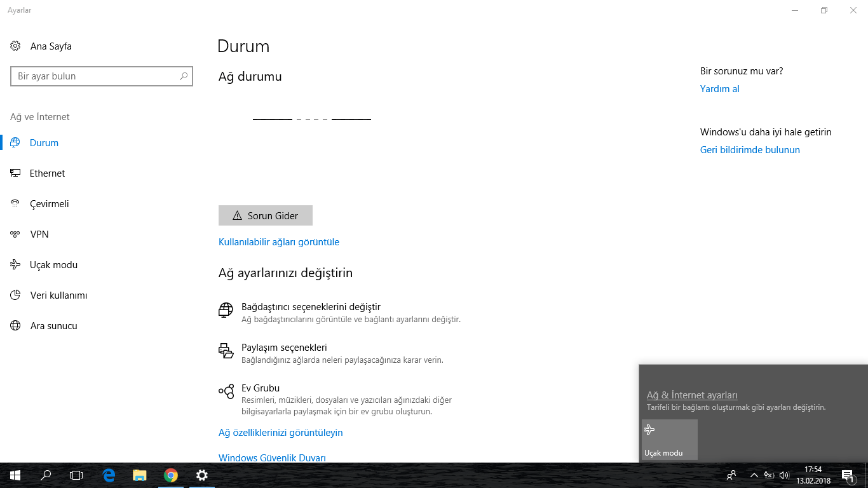Screen dimensions: 868x488
Task: Switch to the VPN settings page
Action: click(x=39, y=234)
